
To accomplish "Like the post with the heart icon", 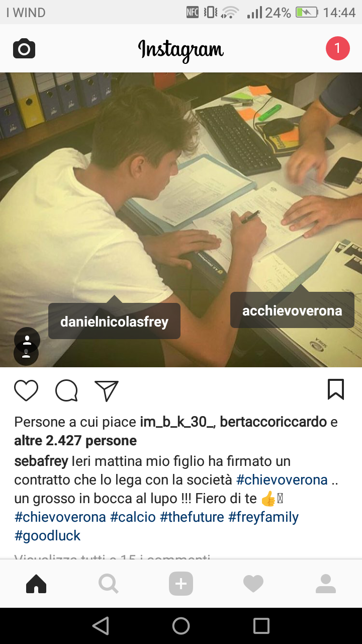I will pyautogui.click(x=26, y=390).
